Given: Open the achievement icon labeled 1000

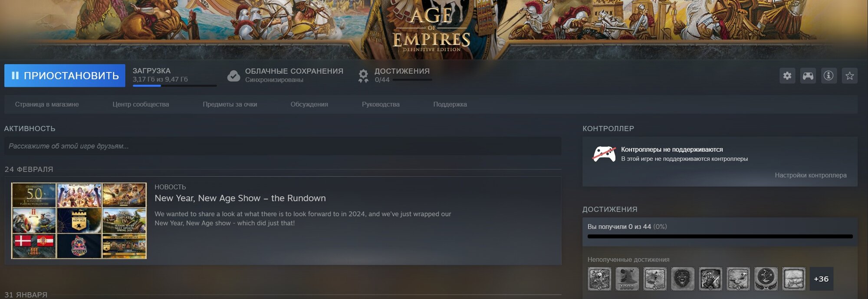Looking at the screenshot, I should point(627,279).
